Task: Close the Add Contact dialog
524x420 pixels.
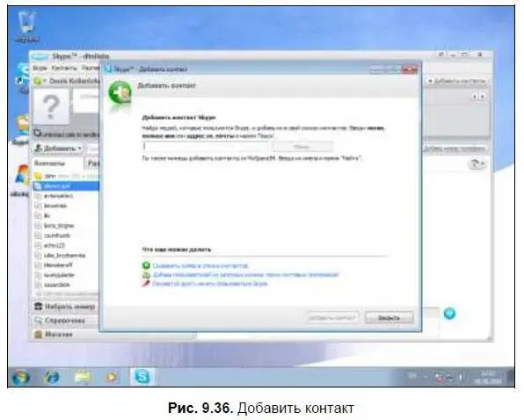Action: [410, 69]
